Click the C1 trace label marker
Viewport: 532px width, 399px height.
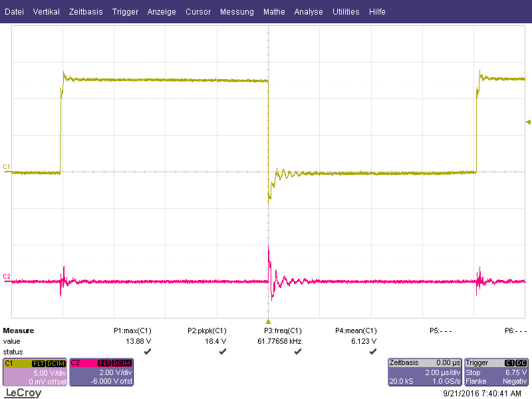[7, 167]
